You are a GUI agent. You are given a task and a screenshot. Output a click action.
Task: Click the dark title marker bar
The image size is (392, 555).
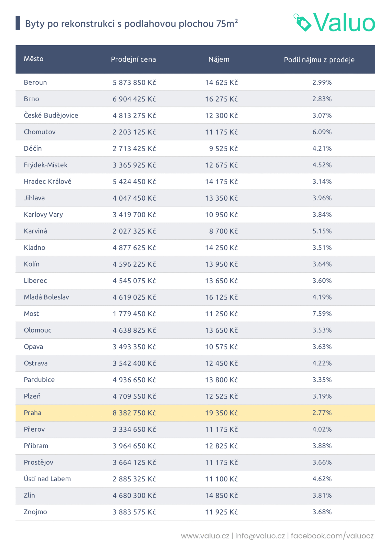click(18, 23)
